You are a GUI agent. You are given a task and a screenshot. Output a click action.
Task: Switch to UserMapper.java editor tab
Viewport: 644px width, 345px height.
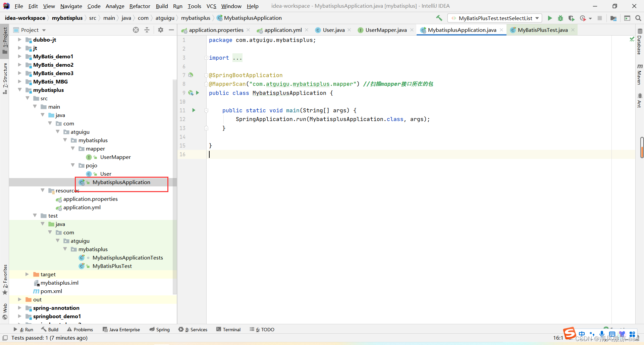[386, 30]
